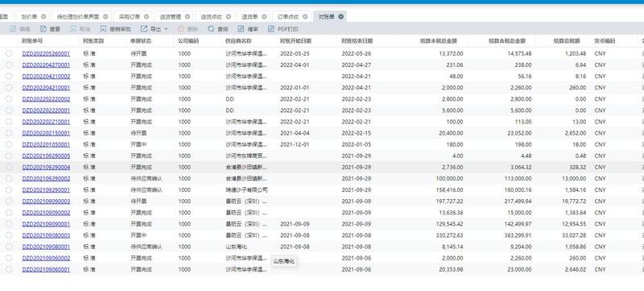This screenshot has height=291, width=644.
Task: Select radio button for row DZD202109290005
Action: point(9,156)
